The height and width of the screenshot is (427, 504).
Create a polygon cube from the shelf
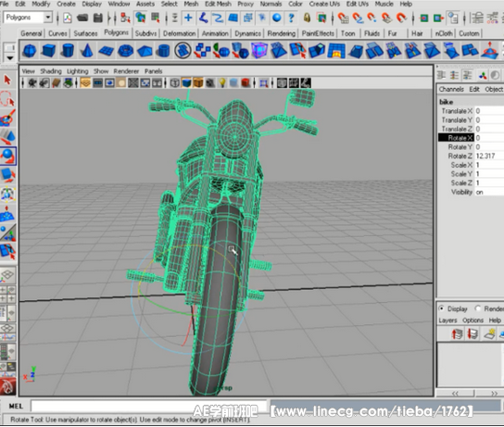coord(49,51)
